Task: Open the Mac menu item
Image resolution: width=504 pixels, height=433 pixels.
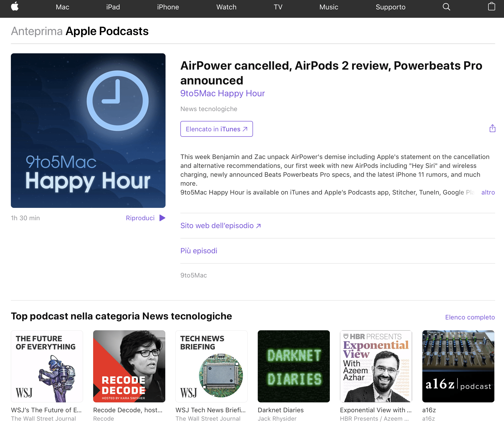Action: pyautogui.click(x=63, y=7)
